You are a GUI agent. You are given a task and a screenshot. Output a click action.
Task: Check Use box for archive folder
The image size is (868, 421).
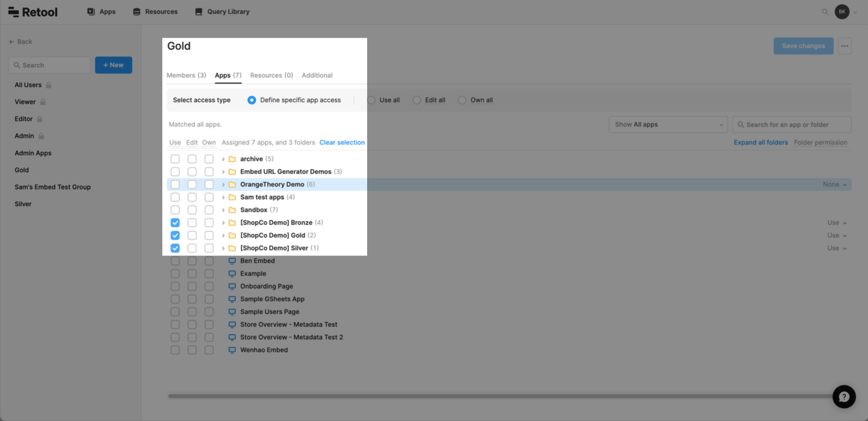175,159
